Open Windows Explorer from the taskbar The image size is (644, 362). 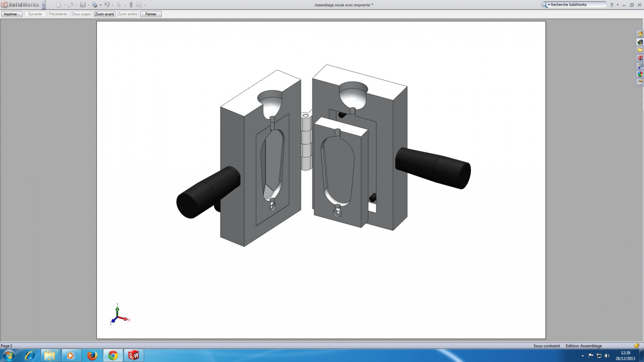point(50,355)
